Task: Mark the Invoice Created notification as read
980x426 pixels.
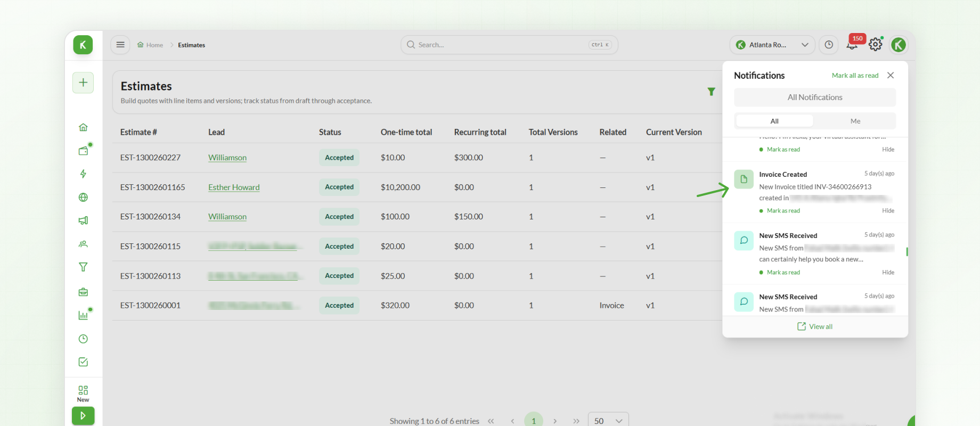Action: pyautogui.click(x=783, y=211)
